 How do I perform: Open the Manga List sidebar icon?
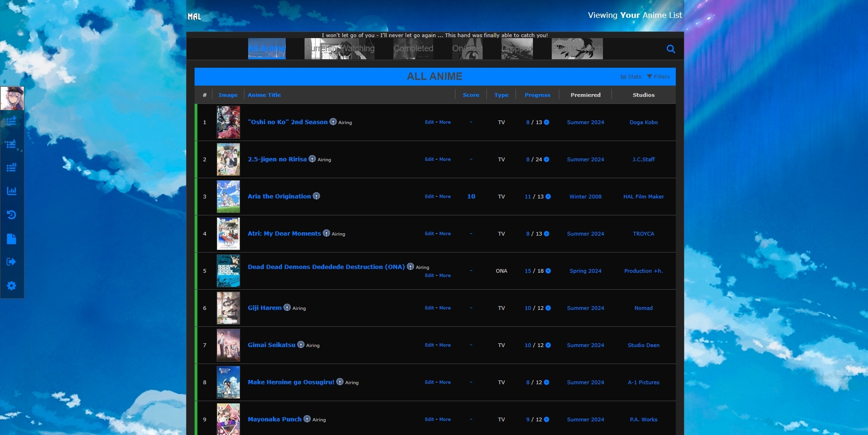(x=11, y=168)
